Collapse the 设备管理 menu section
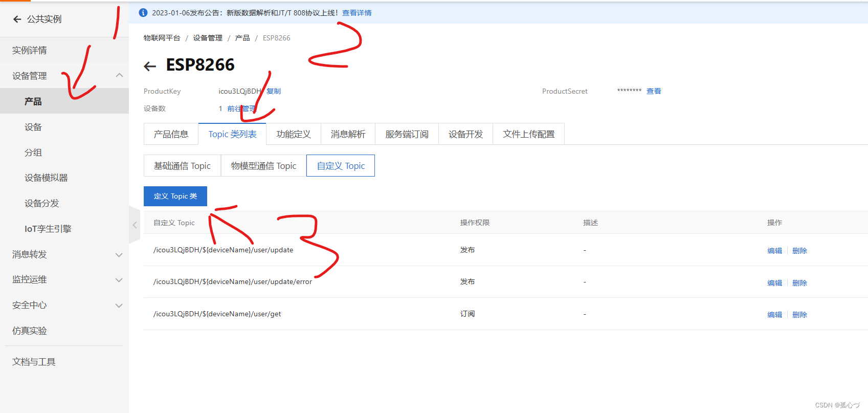Viewport: 868px width, 413px height. pyautogui.click(x=119, y=76)
